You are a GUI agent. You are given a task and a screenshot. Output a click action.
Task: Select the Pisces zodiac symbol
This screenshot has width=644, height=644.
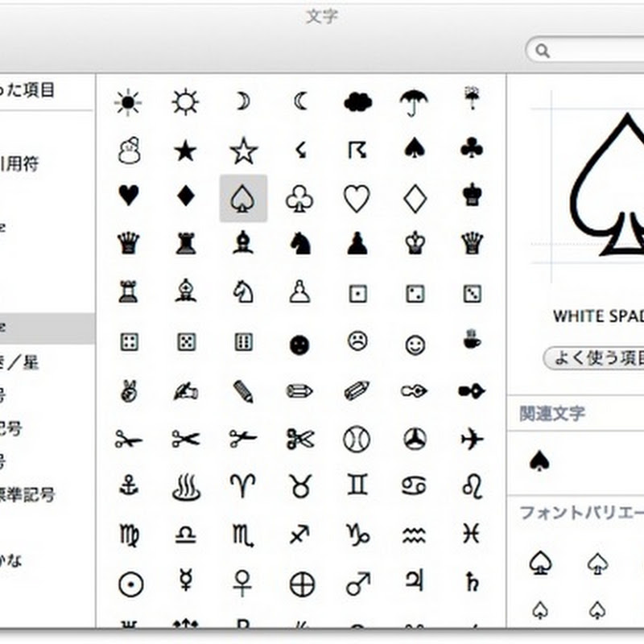[x=471, y=534]
